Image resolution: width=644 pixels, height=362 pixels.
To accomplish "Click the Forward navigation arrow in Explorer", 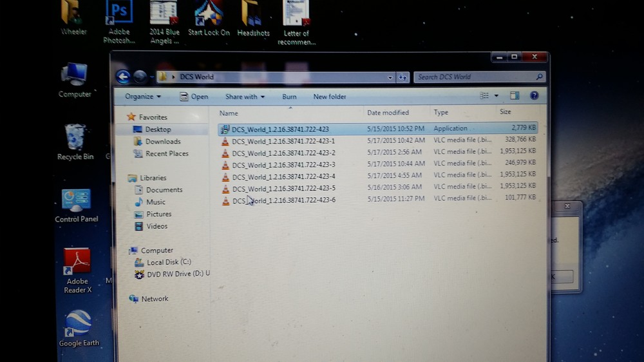I will pos(140,77).
